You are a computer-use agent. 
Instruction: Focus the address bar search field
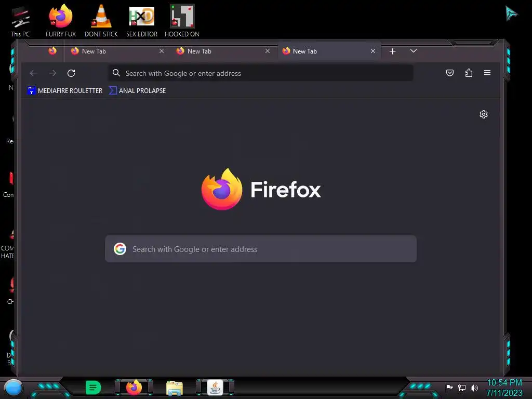click(x=261, y=73)
